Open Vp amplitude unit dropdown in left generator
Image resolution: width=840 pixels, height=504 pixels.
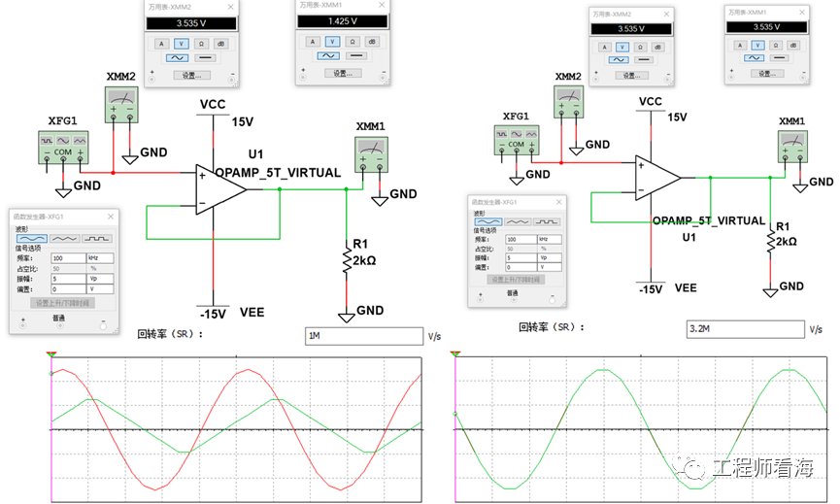point(101,279)
